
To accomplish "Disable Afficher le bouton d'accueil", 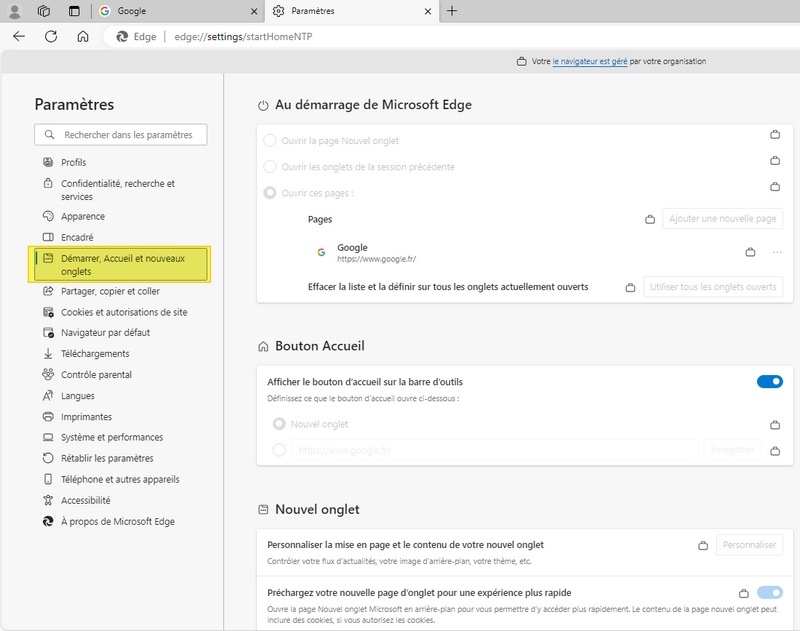I will point(770,380).
